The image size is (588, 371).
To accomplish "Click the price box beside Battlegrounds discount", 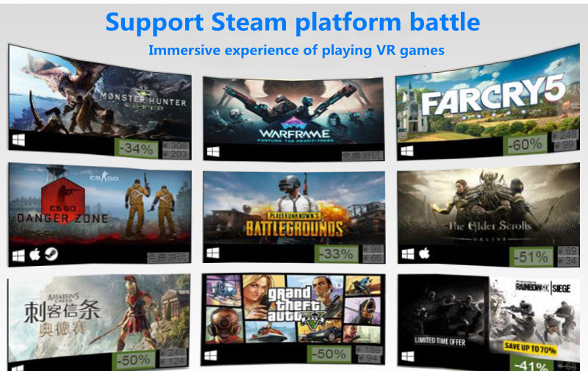I will tap(373, 254).
